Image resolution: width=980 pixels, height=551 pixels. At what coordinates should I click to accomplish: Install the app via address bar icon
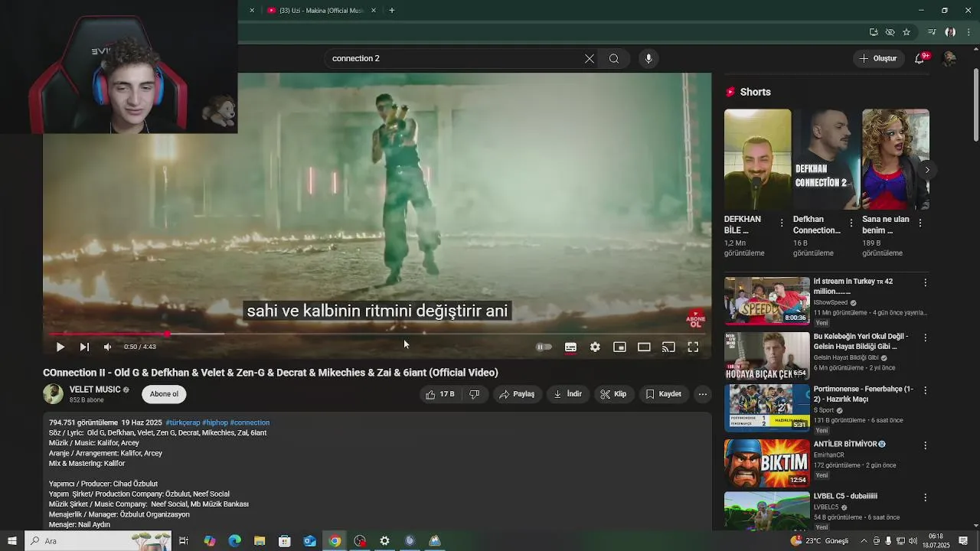[874, 32]
